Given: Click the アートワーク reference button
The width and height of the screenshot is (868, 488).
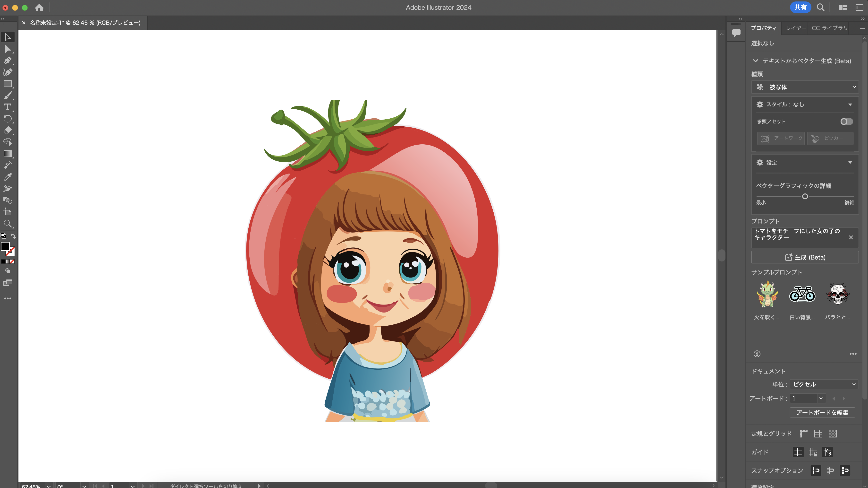Looking at the screenshot, I should click(x=780, y=138).
